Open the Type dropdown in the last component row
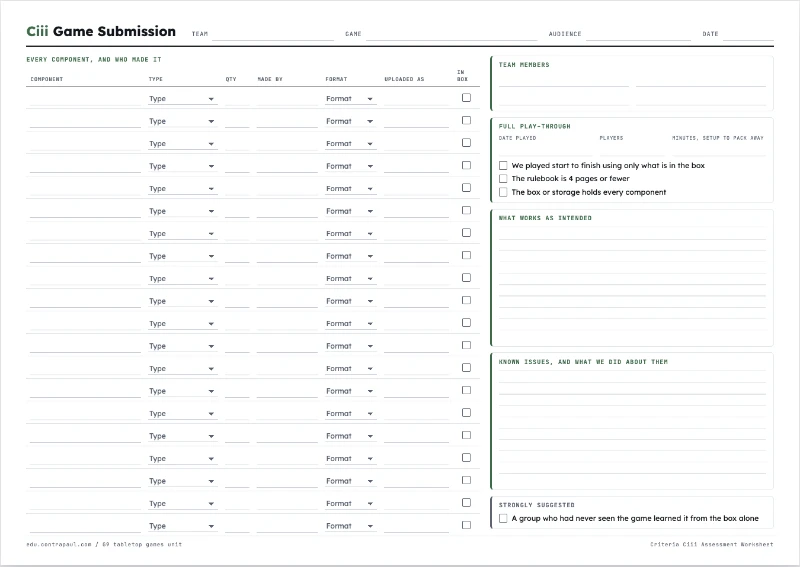Screen dimensions: 800x567 [x=183, y=526]
